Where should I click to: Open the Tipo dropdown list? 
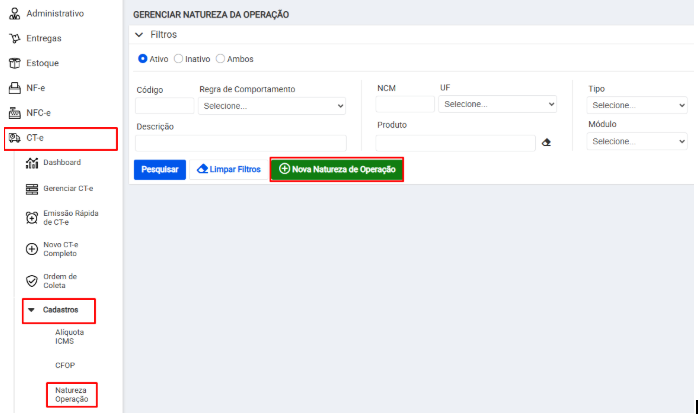(637, 105)
